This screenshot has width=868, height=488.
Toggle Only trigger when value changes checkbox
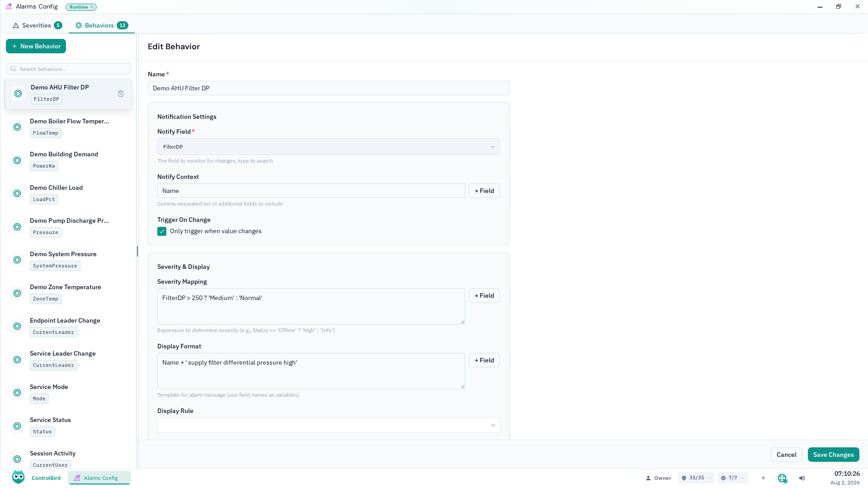click(x=162, y=231)
